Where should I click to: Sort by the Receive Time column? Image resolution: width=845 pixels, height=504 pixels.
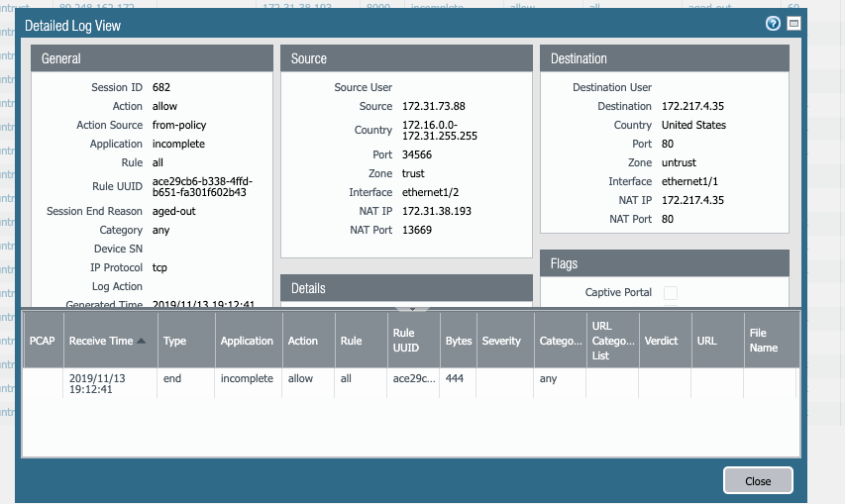[100, 341]
